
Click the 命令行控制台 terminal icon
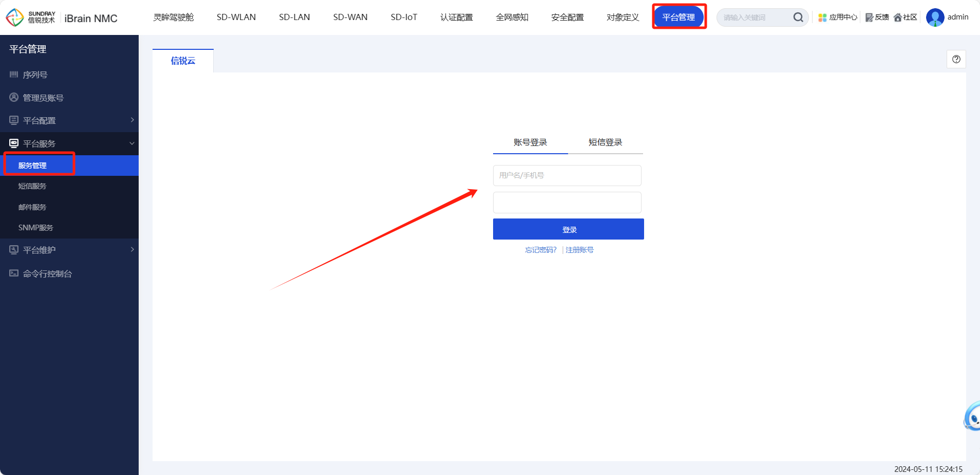14,273
